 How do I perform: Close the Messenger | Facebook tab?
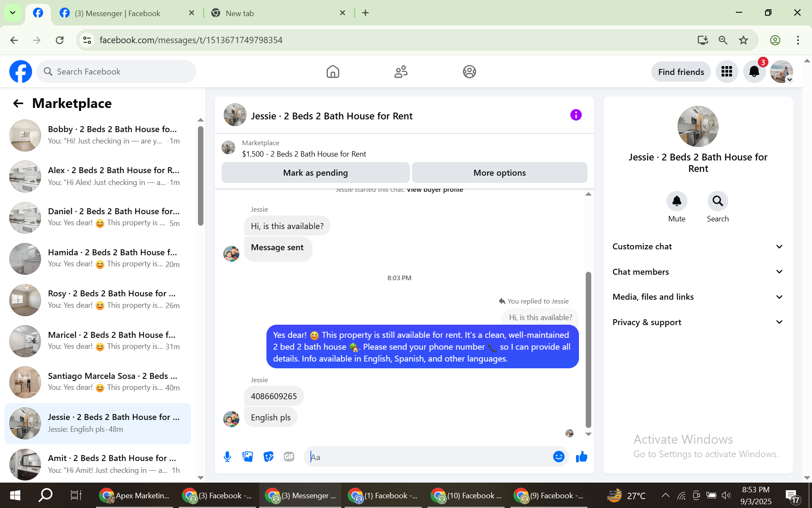192,13
